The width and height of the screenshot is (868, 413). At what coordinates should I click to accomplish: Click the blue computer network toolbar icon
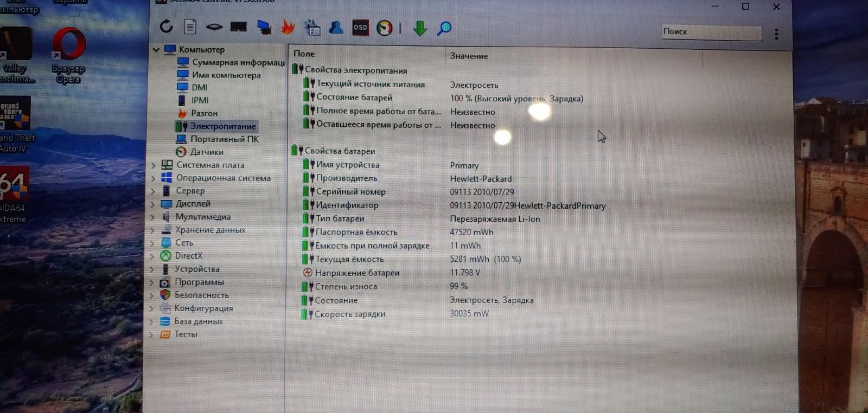click(x=264, y=27)
